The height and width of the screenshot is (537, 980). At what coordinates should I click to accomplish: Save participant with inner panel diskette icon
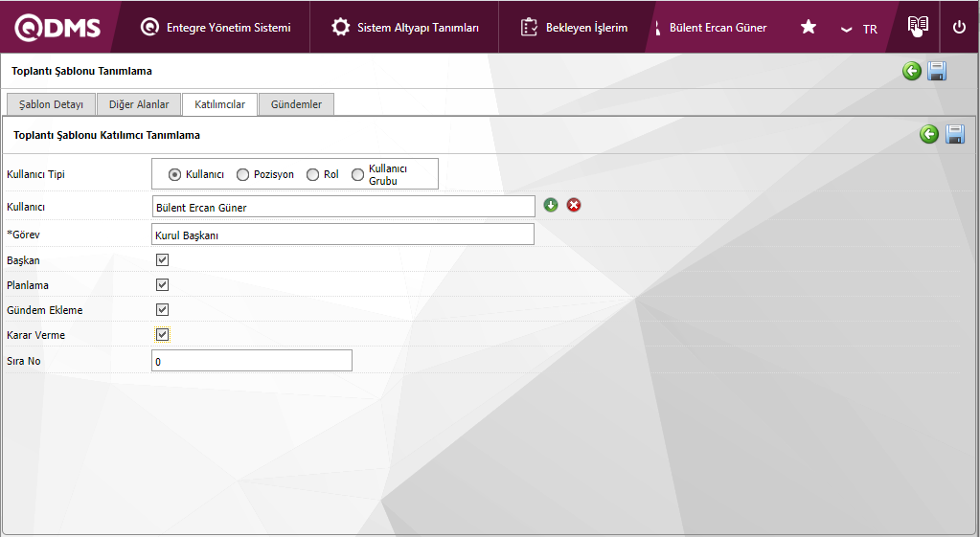point(955,135)
